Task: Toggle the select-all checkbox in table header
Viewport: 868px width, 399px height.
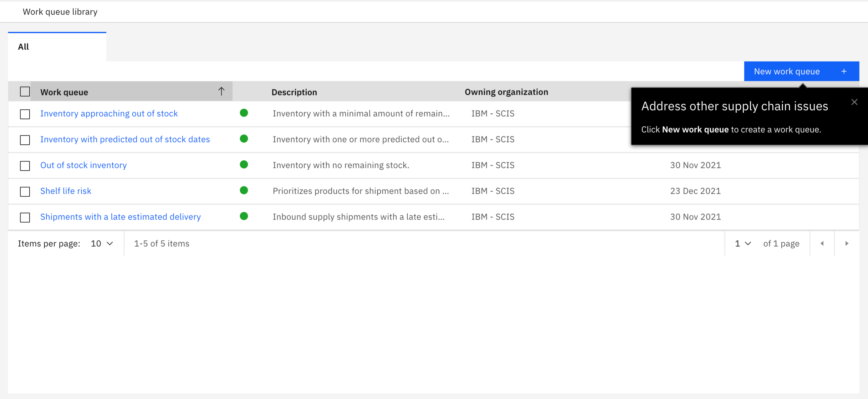Action: (25, 92)
